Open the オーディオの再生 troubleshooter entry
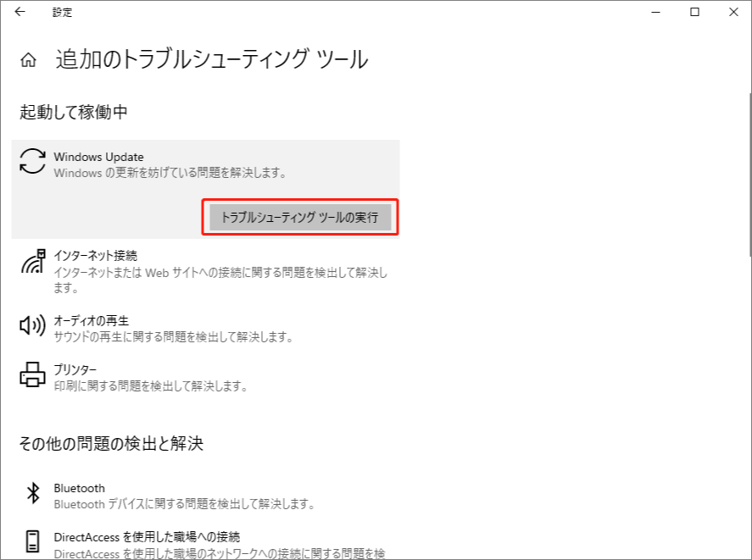Image resolution: width=752 pixels, height=560 pixels. tap(205, 329)
